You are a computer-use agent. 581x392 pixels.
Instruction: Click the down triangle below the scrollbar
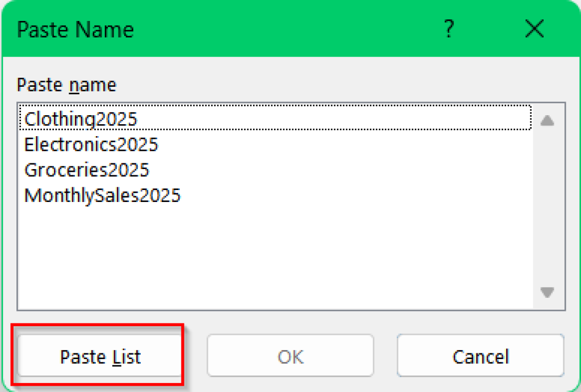coord(547,293)
